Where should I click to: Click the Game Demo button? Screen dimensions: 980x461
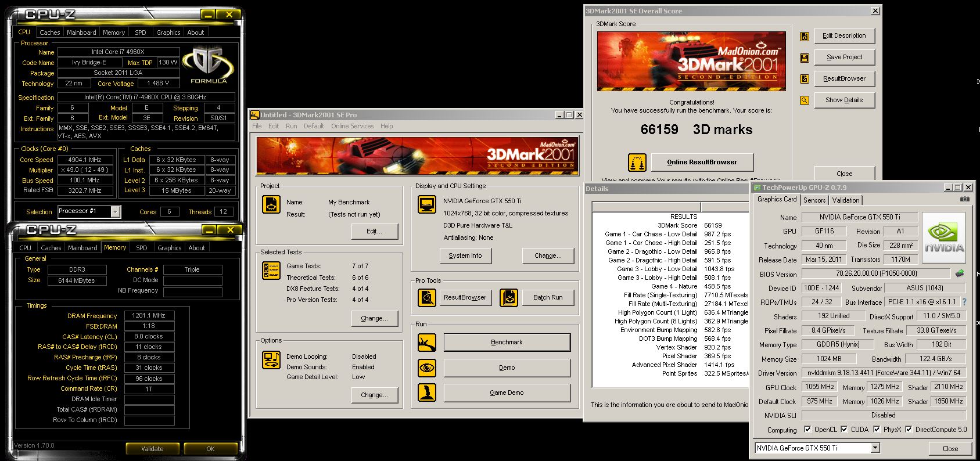(507, 392)
